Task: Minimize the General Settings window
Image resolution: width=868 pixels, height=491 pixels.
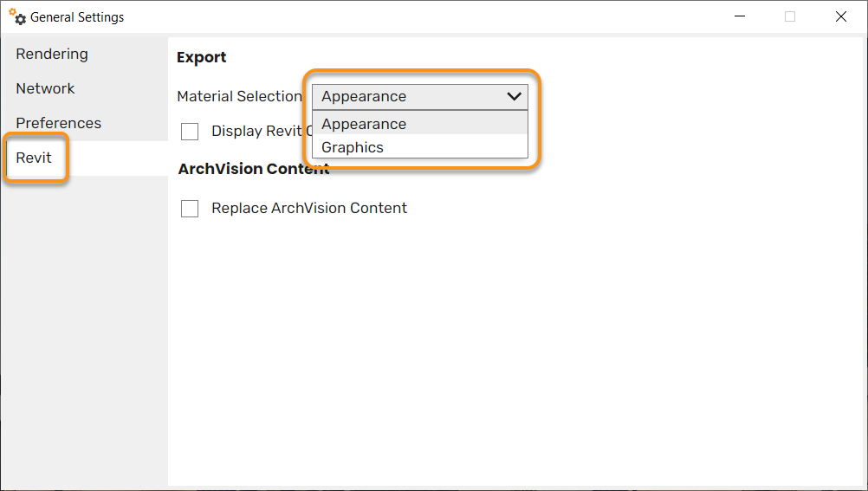Action: [740, 16]
